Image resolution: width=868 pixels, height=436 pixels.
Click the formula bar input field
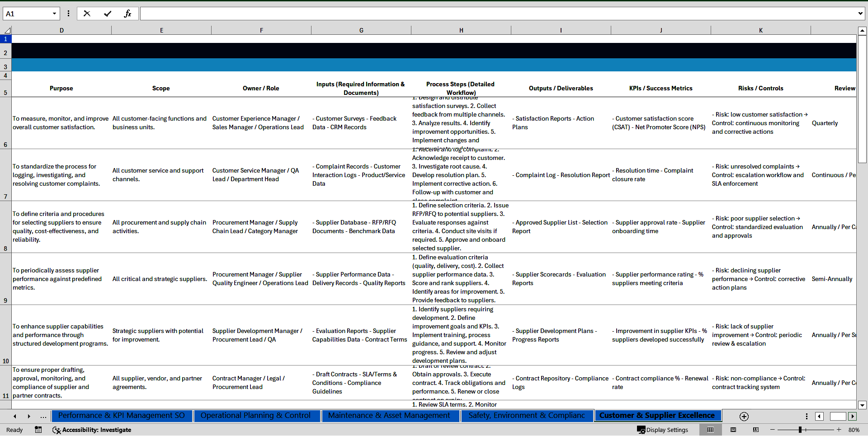tap(497, 14)
